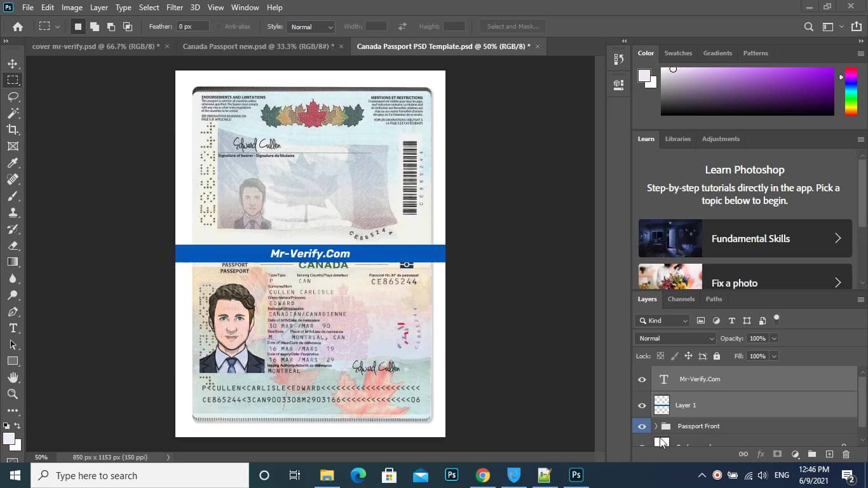The image size is (868, 488).
Task: Expand the Passport Front group
Action: click(x=655, y=426)
